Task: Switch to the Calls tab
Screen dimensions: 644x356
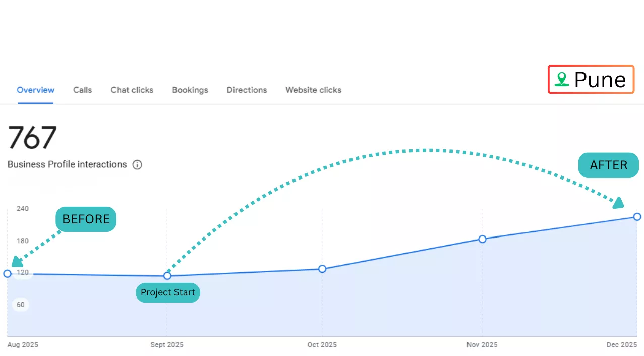Action: [82, 90]
